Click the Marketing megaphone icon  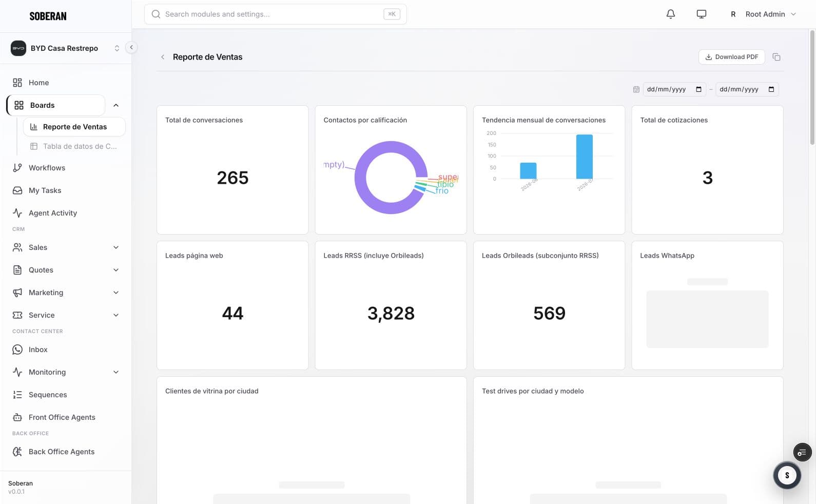17,293
